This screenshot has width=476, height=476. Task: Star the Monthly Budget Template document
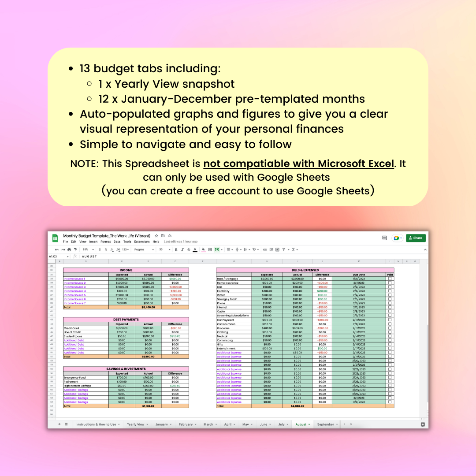pyautogui.click(x=156, y=236)
